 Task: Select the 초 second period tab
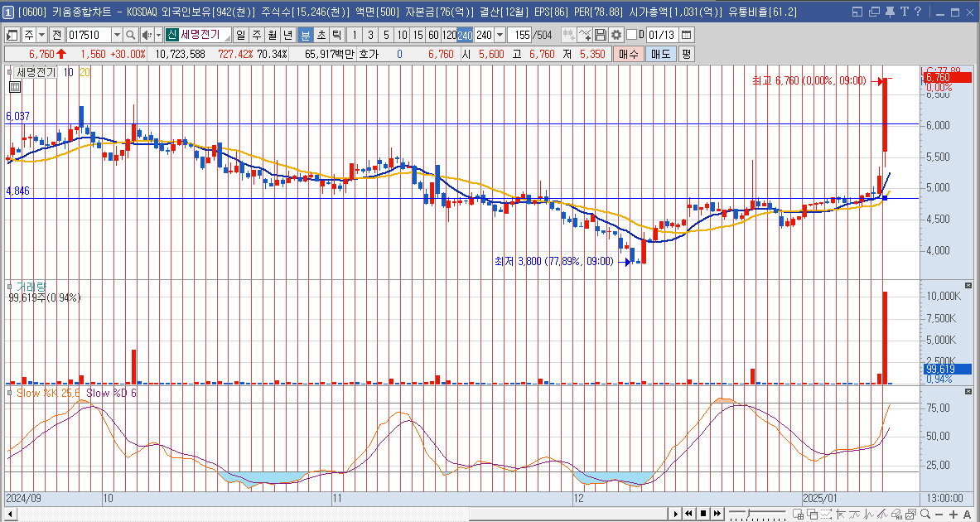[x=321, y=35]
